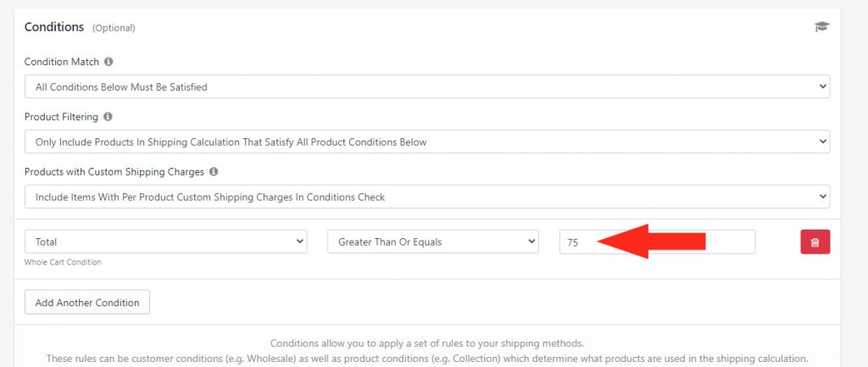The height and width of the screenshot is (367, 868).
Task: Click info icon beside Condition Match
Action: [x=108, y=61]
